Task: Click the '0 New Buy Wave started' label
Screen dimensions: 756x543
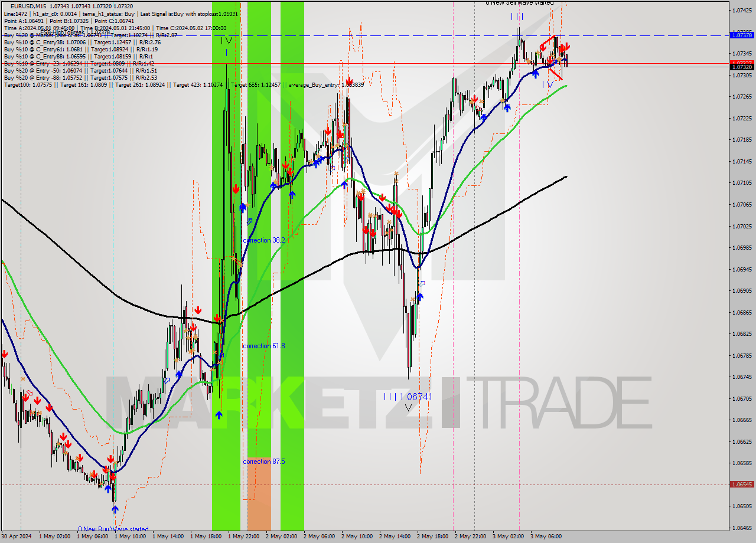Action: pos(113,529)
